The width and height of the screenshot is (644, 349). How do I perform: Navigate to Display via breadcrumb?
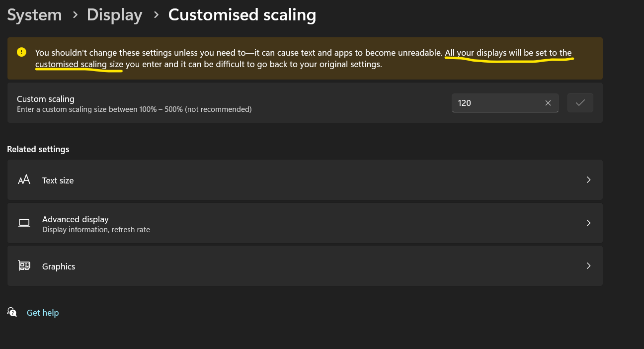click(x=114, y=15)
